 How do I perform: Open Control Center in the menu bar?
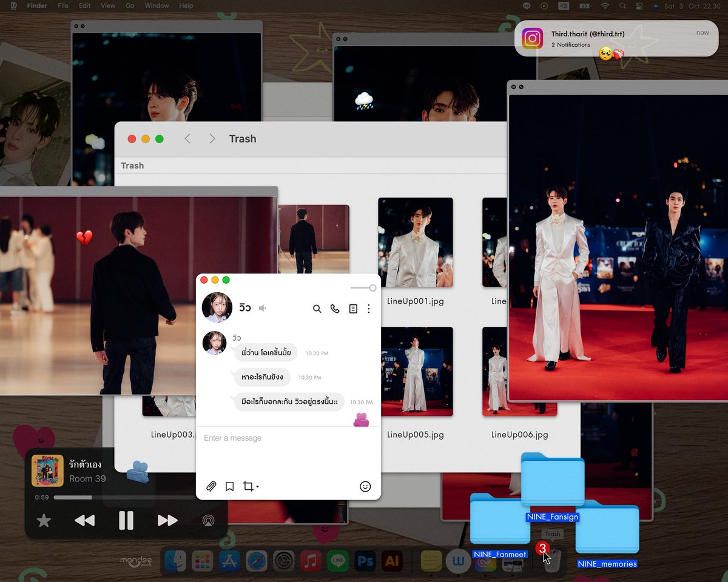click(638, 5)
